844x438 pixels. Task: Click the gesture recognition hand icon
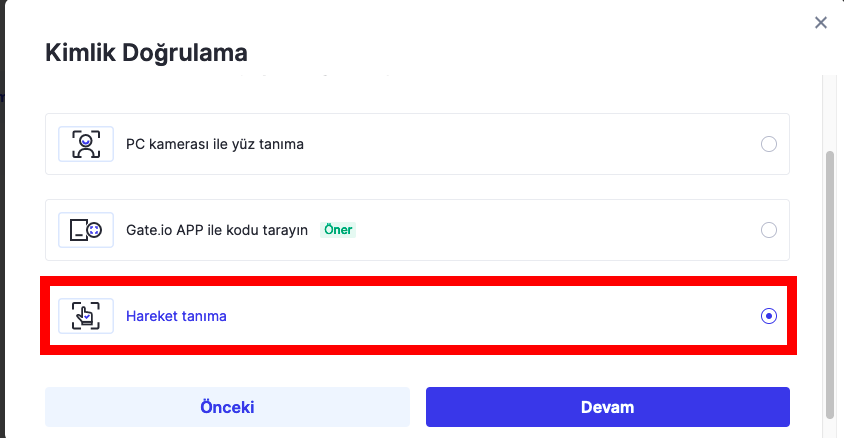click(x=86, y=316)
